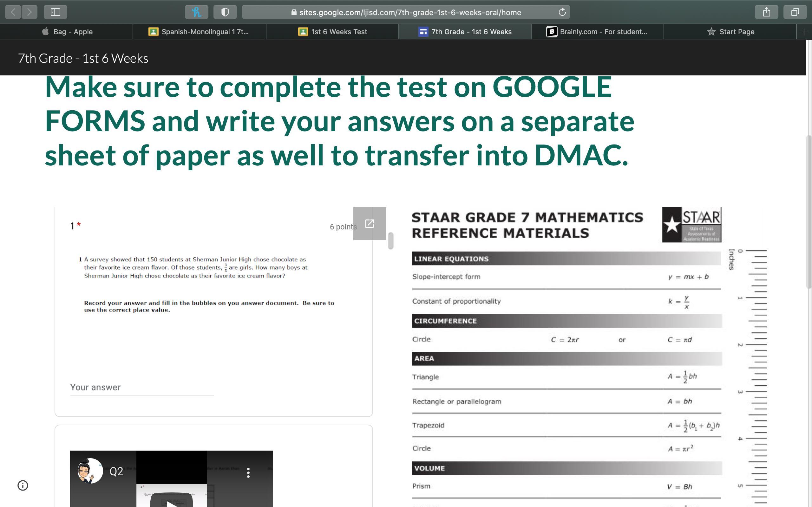Open video Q2 three-dot options menu
This screenshot has height=507, width=812.
pyautogui.click(x=248, y=472)
